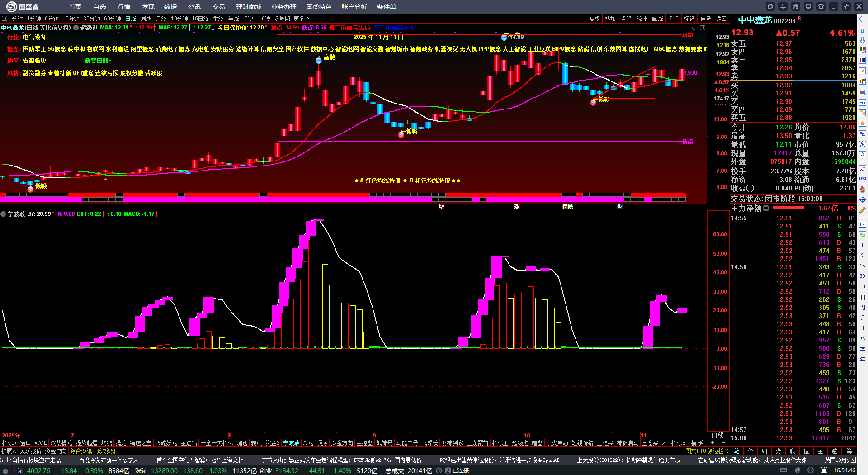
Task: Collapse the 侧边栏 sidebar toggle
Action: tap(717, 451)
